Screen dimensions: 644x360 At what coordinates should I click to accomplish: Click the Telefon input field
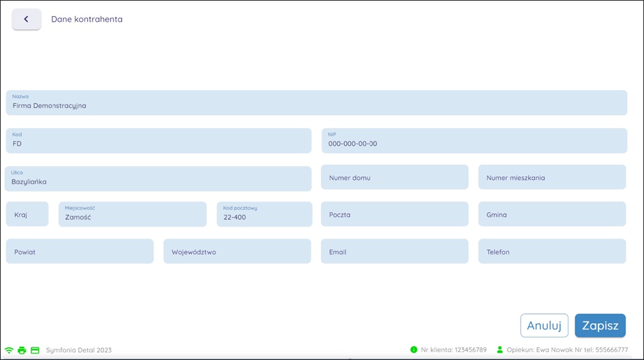click(x=551, y=251)
